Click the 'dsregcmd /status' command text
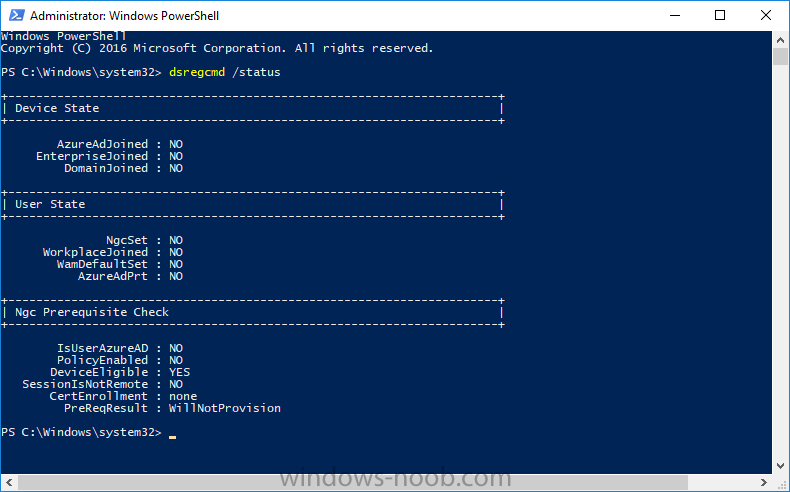 coord(225,72)
